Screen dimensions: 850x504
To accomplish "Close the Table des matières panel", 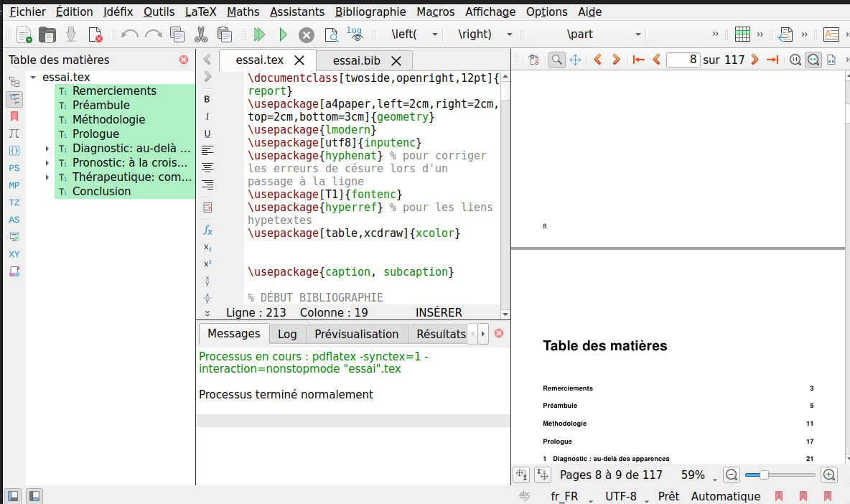I will (184, 60).
